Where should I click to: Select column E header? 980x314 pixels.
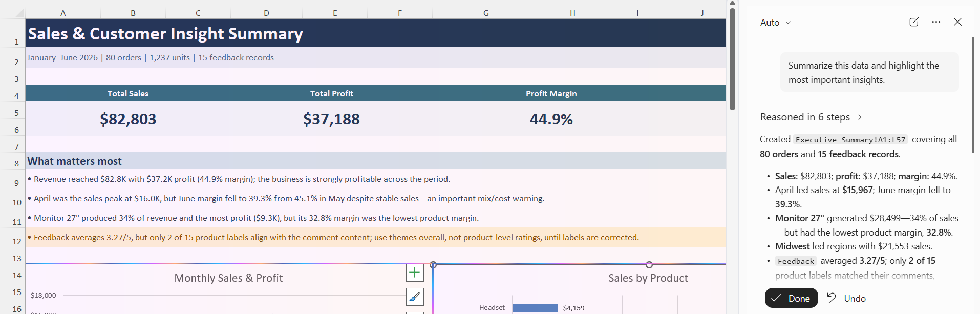pos(335,13)
